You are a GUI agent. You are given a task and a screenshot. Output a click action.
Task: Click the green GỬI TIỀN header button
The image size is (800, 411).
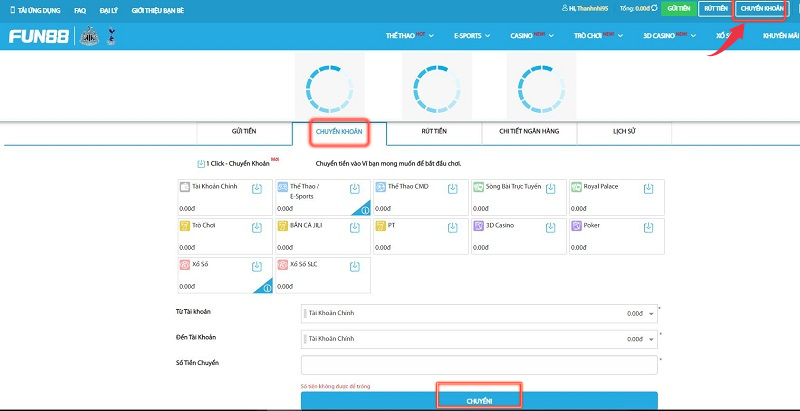click(679, 8)
